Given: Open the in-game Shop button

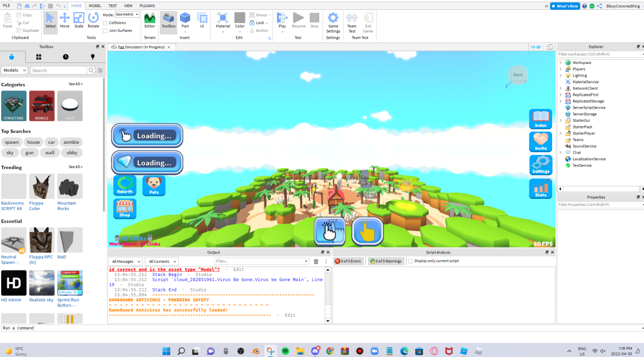Looking at the screenshot, I should click(x=124, y=209).
